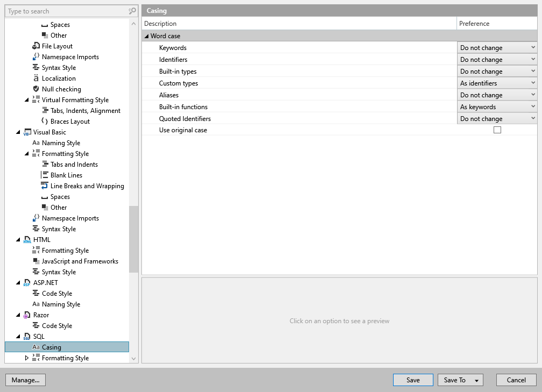
Task: Check the Use original case checkbox
Action: coord(497,130)
